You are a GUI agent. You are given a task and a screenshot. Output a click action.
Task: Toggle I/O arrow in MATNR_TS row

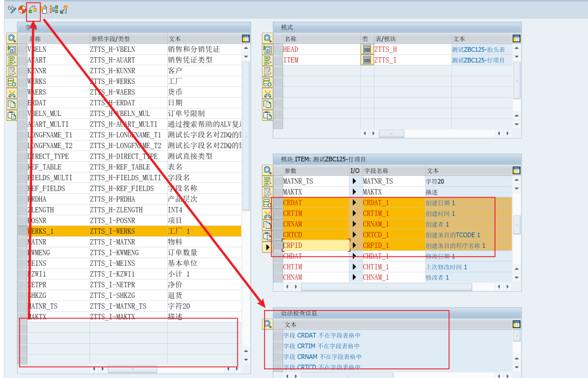pos(354,181)
